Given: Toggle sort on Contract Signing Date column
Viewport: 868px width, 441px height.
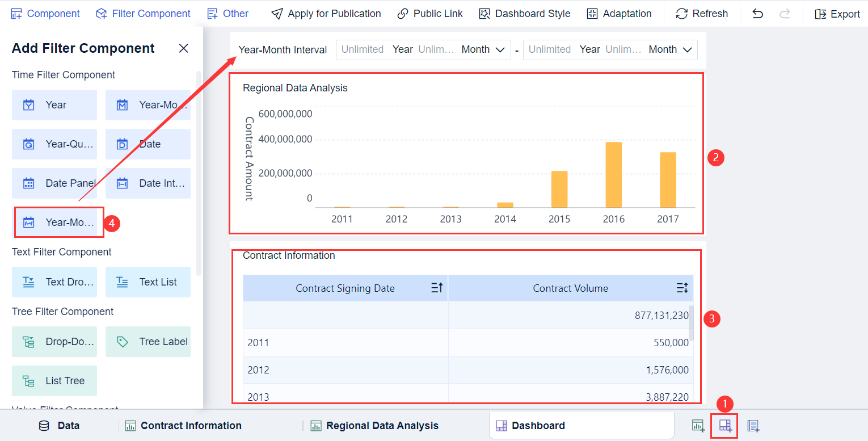Looking at the screenshot, I should click(x=436, y=288).
